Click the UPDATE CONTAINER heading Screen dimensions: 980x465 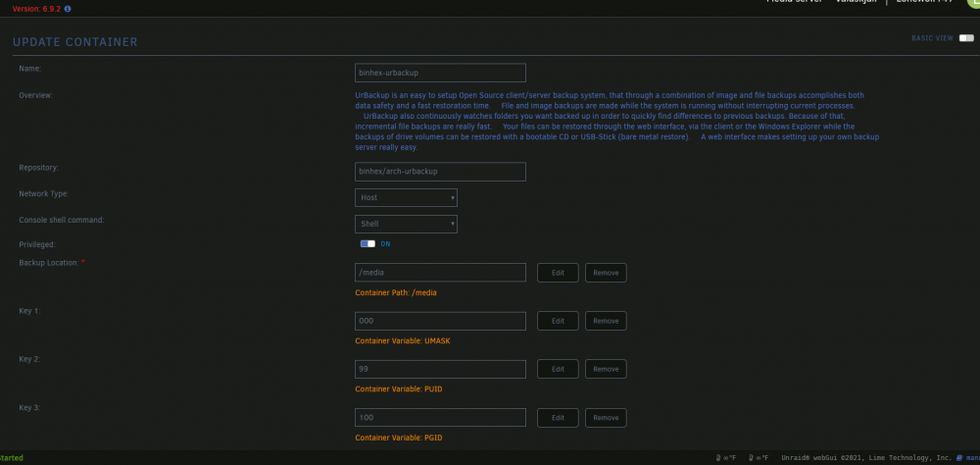click(75, 42)
